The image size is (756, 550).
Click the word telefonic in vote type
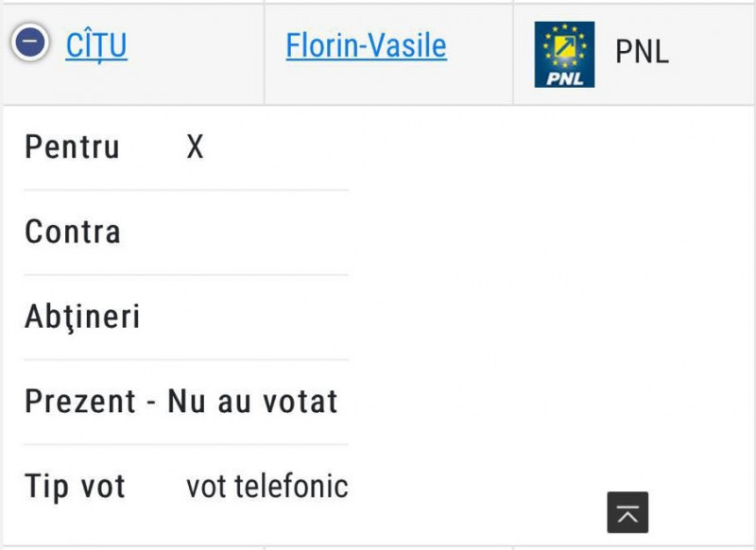291,486
